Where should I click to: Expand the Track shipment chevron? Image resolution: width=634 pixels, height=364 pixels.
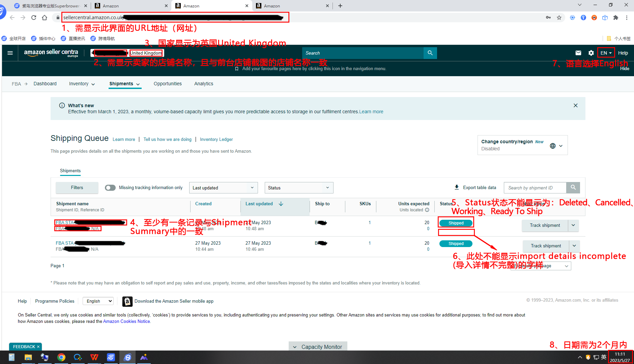click(573, 225)
